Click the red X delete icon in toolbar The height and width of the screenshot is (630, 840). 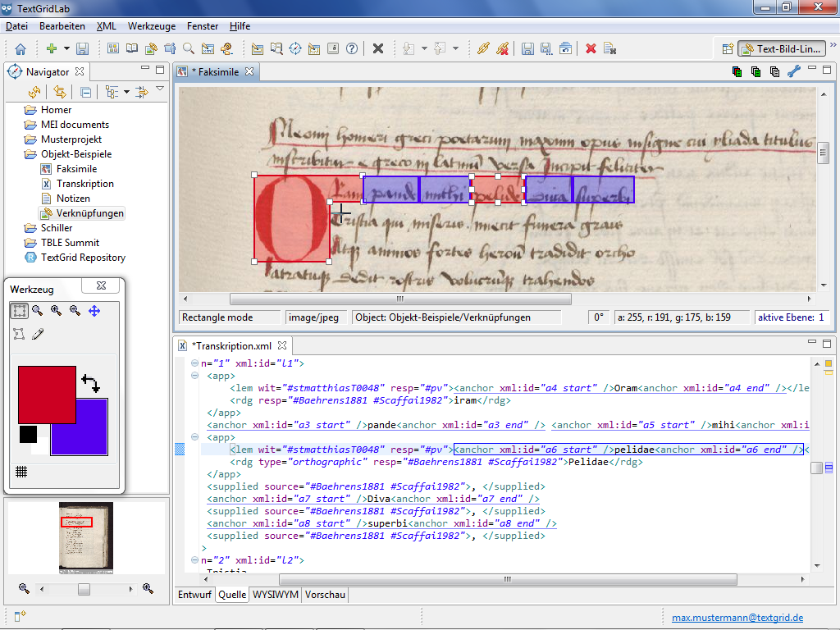coord(591,48)
